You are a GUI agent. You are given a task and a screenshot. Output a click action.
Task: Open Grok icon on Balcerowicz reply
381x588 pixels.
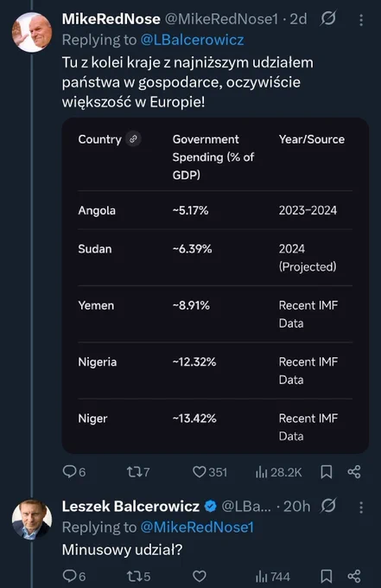pyautogui.click(x=328, y=506)
